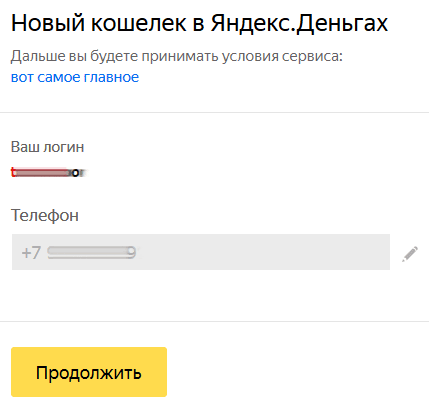Click the divider line above the Продолжить button
429x408 pixels.
tap(214, 322)
